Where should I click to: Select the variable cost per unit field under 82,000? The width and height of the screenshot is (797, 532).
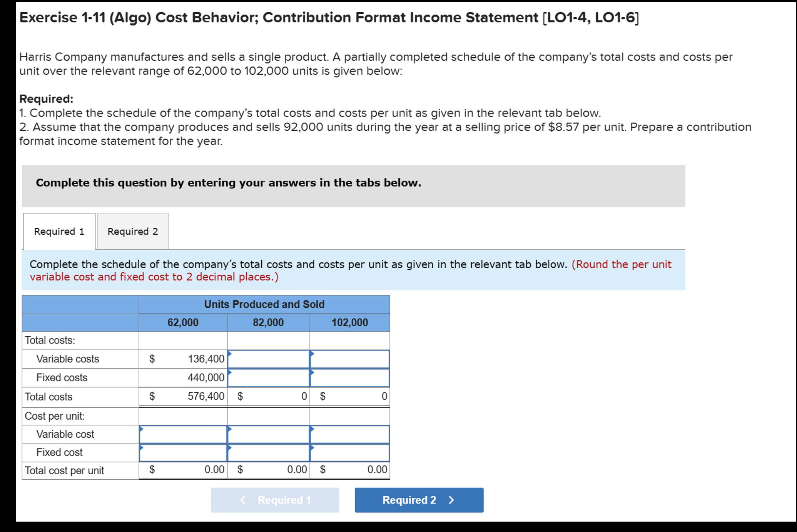coord(269,434)
